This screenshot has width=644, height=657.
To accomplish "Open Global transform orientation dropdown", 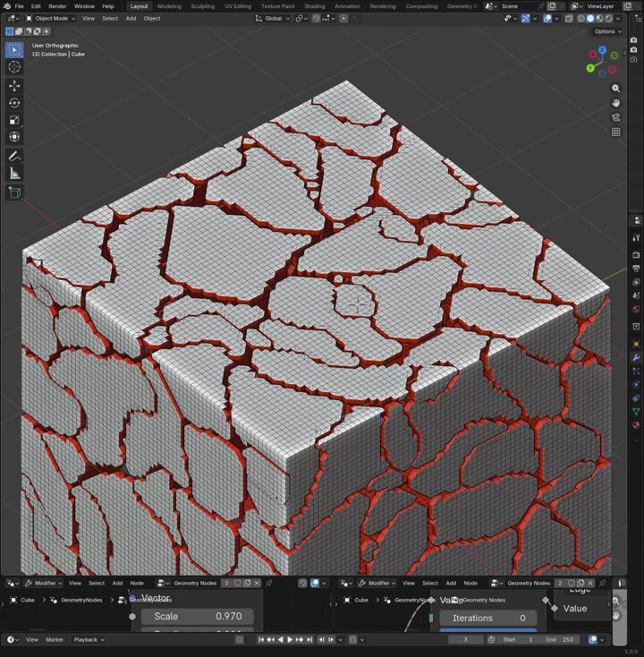I will click(273, 19).
